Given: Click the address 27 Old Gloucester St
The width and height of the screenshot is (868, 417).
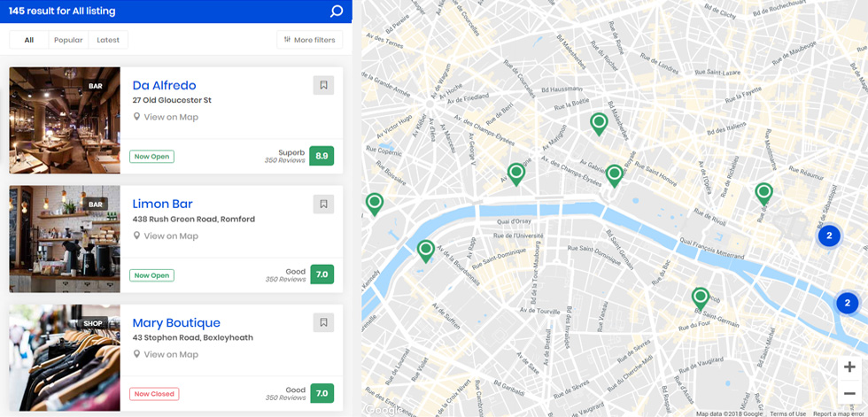Looking at the screenshot, I should point(172,100).
